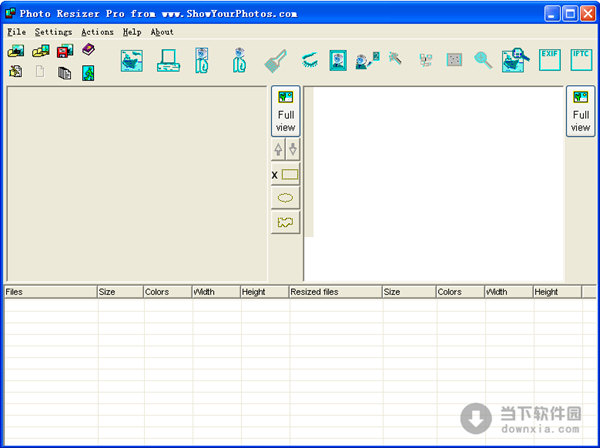Click the first Colors column header
600x448 pixels.
pyautogui.click(x=167, y=292)
